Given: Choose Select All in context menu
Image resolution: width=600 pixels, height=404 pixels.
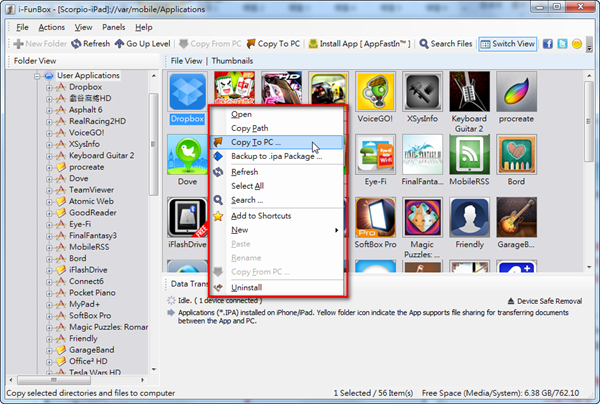Looking at the screenshot, I should [276, 186].
